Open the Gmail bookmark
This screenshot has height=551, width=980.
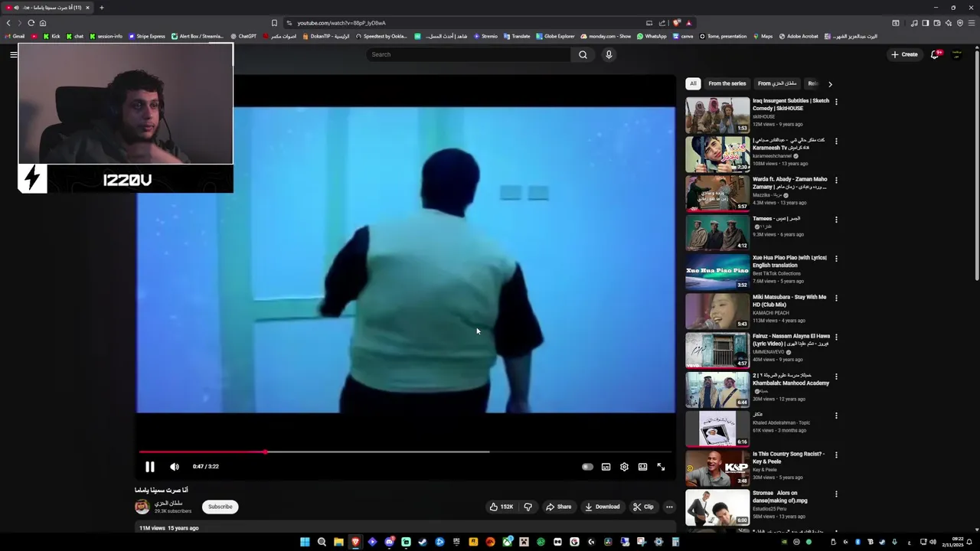[x=15, y=36]
